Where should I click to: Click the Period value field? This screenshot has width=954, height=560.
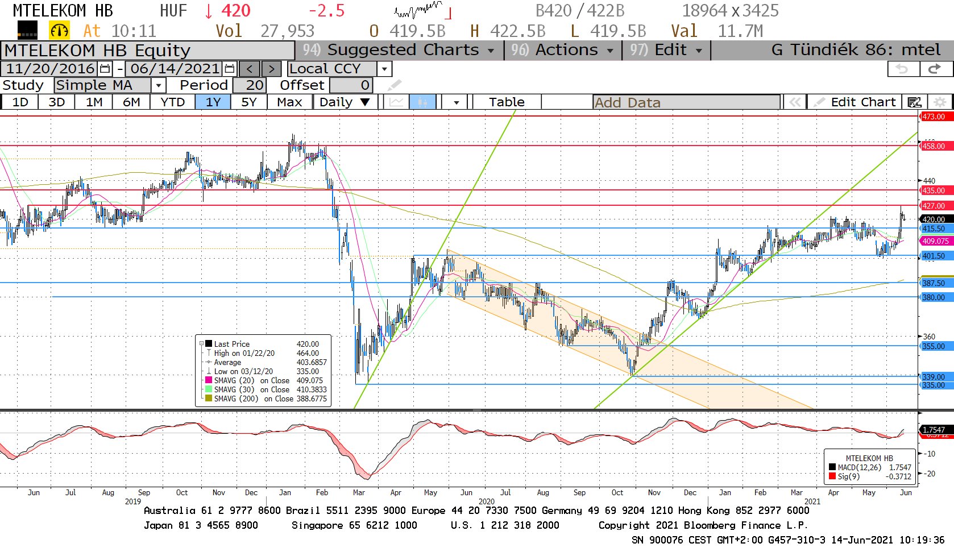tap(249, 85)
